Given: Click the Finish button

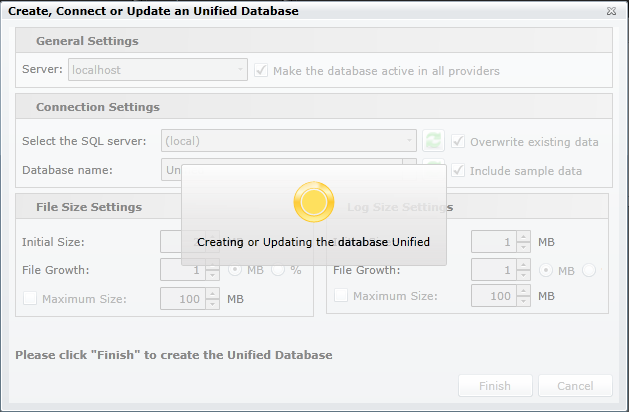Looking at the screenshot, I should point(495,386).
